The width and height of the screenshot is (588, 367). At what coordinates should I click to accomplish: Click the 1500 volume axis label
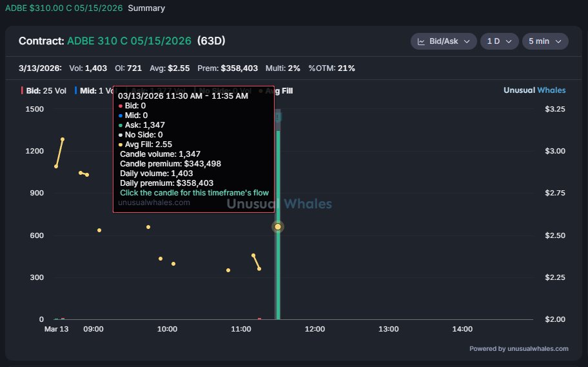tap(35, 109)
